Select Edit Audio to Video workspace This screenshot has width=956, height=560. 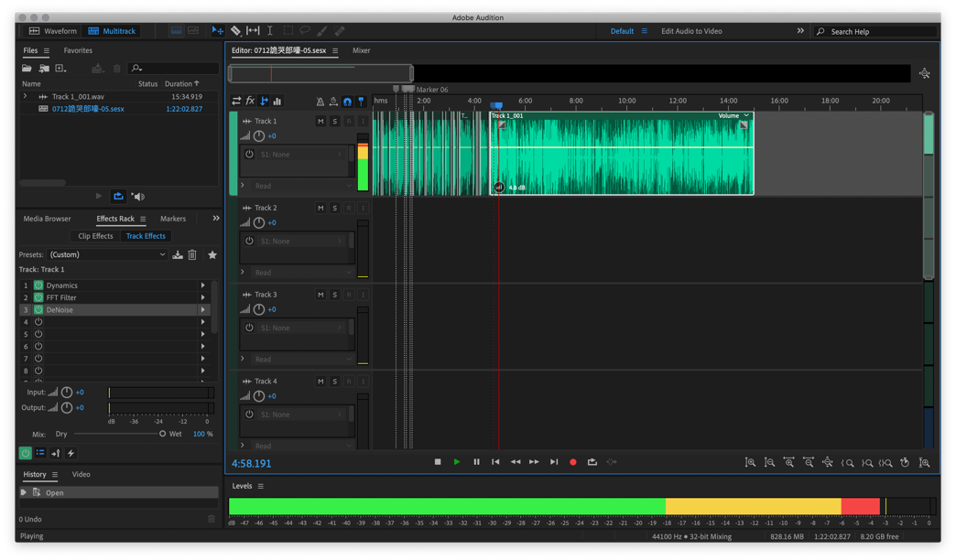691,31
